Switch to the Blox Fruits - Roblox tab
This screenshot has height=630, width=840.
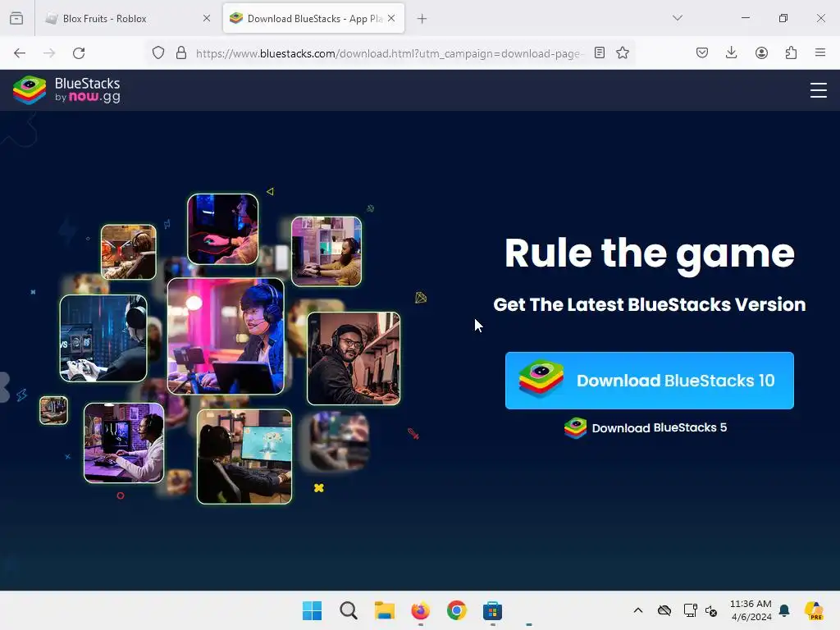click(x=129, y=18)
